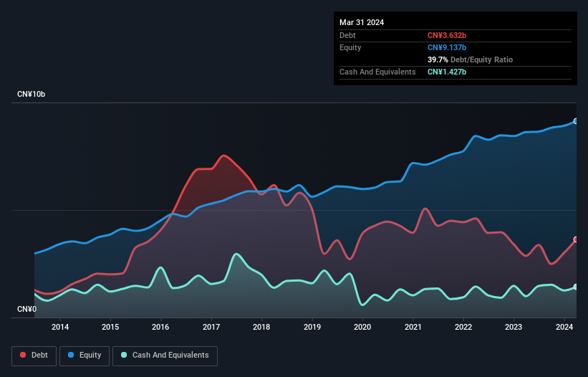This screenshot has height=377, width=588.
Task: Click the Debt label in tooltip
Action: click(347, 35)
